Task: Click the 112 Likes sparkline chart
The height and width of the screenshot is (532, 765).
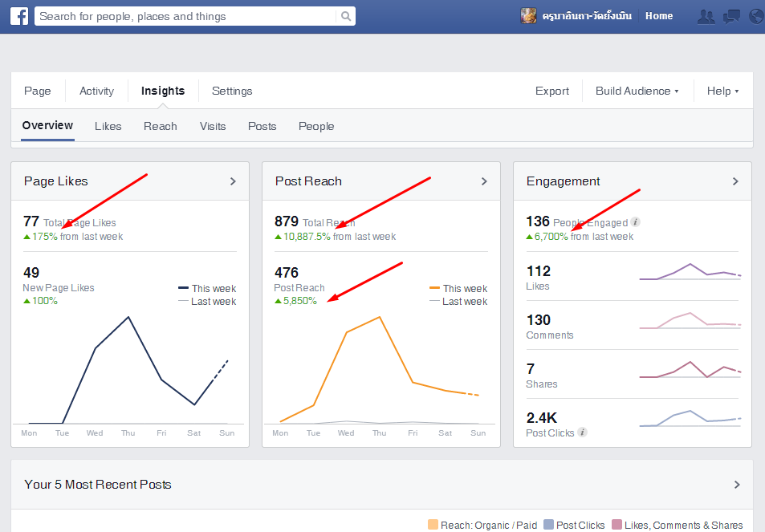Action: click(690, 272)
